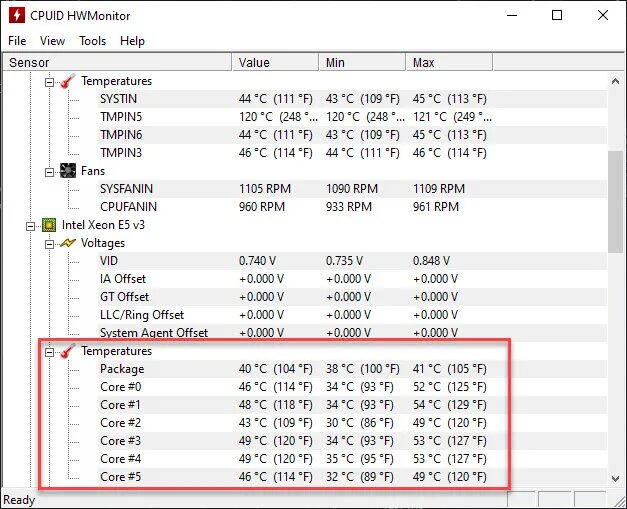Select the Core #3 row
This screenshot has height=509, width=627.
pyautogui.click(x=352, y=441)
